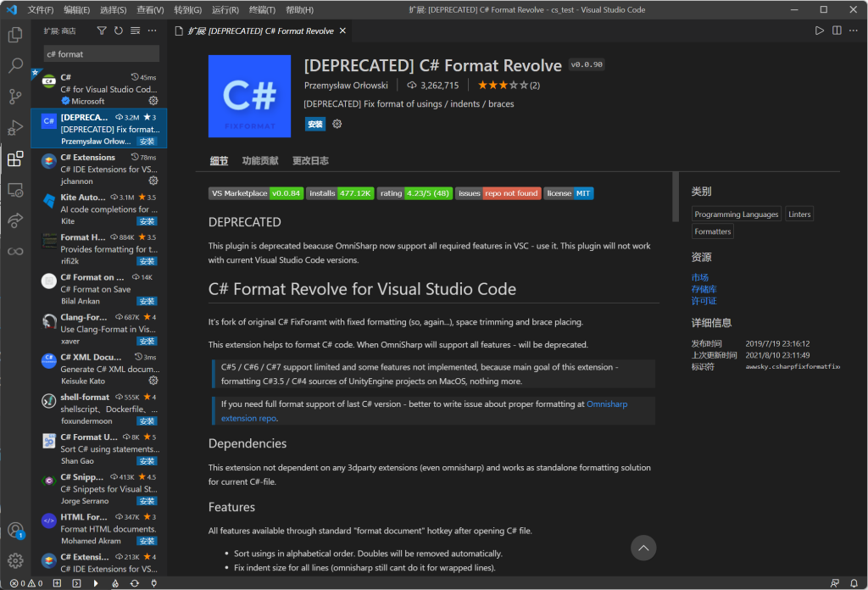Click the flame icon in status bar
This screenshot has height=590, width=868.
pos(115,583)
